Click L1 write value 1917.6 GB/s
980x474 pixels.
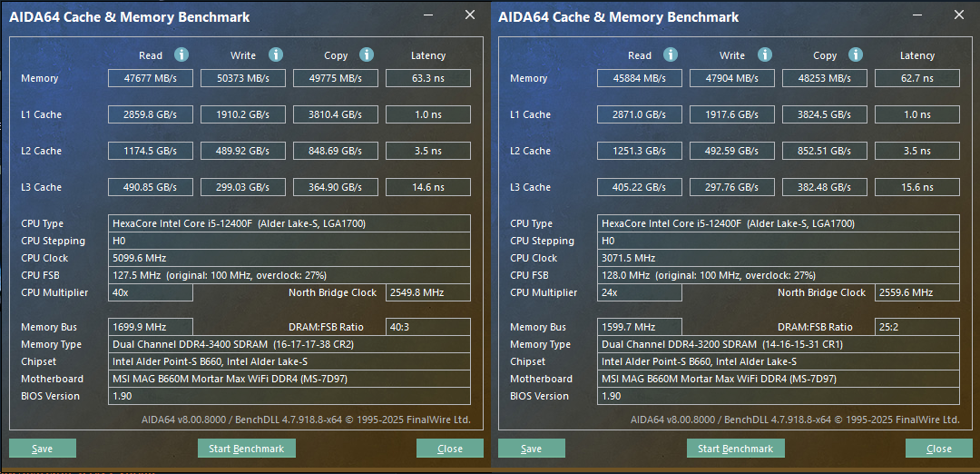(x=732, y=114)
